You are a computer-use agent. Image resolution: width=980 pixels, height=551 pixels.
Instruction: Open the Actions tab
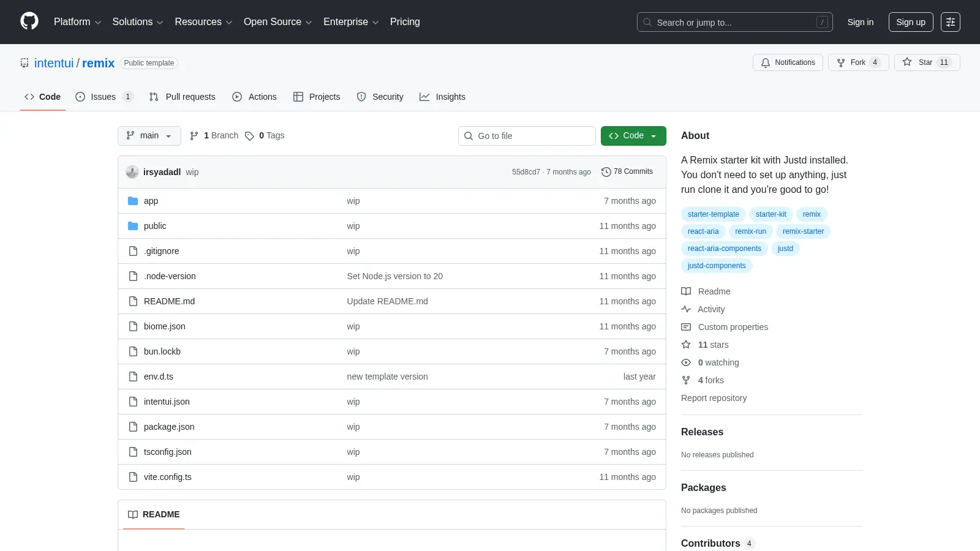pos(254,97)
